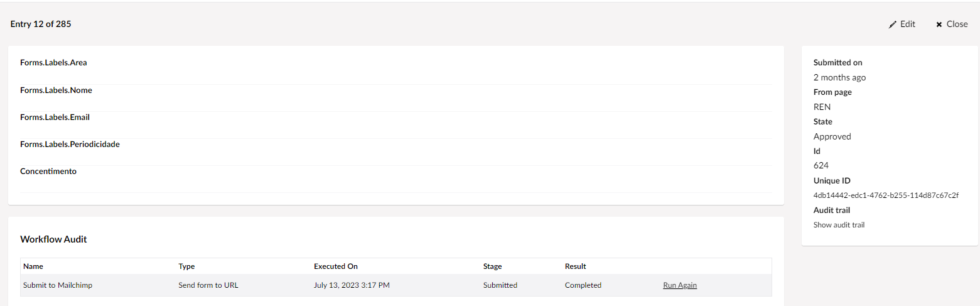The image size is (980, 306).
Task: Click the Type column header
Action: [x=186, y=266]
